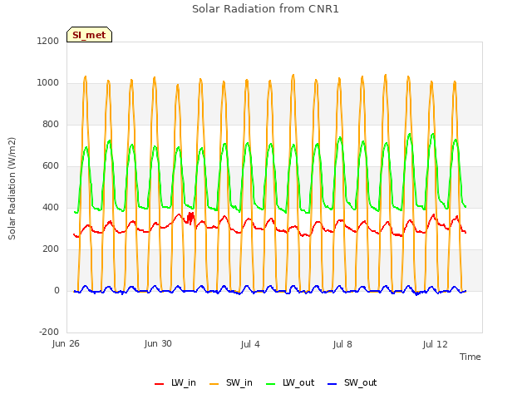The width and height of the screenshot is (532, 399).
Task: Toggle the LW_out legend entry
Action: point(290,382)
